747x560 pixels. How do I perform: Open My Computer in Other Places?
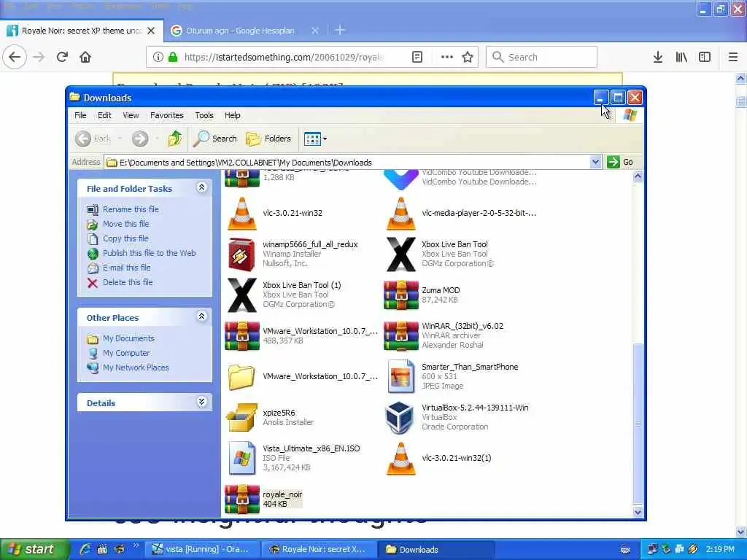click(x=126, y=353)
